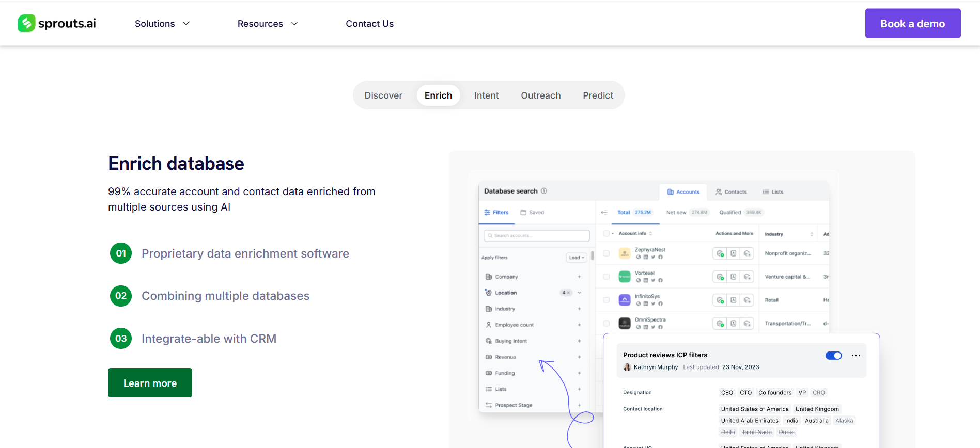Click the Buying Intent filter icon

(489, 341)
